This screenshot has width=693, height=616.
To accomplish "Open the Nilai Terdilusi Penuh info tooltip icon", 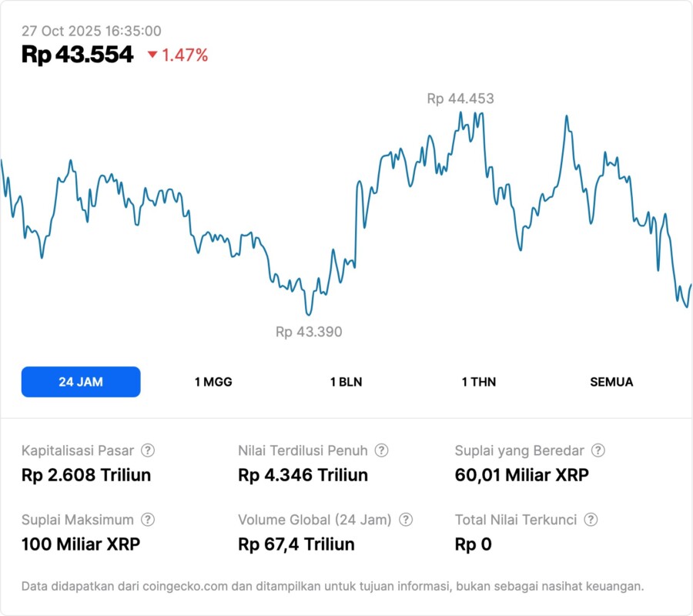I will (x=381, y=450).
